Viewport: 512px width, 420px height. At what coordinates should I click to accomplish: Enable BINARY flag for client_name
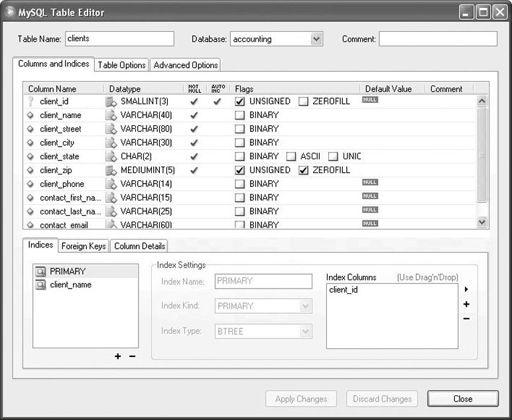(239, 115)
